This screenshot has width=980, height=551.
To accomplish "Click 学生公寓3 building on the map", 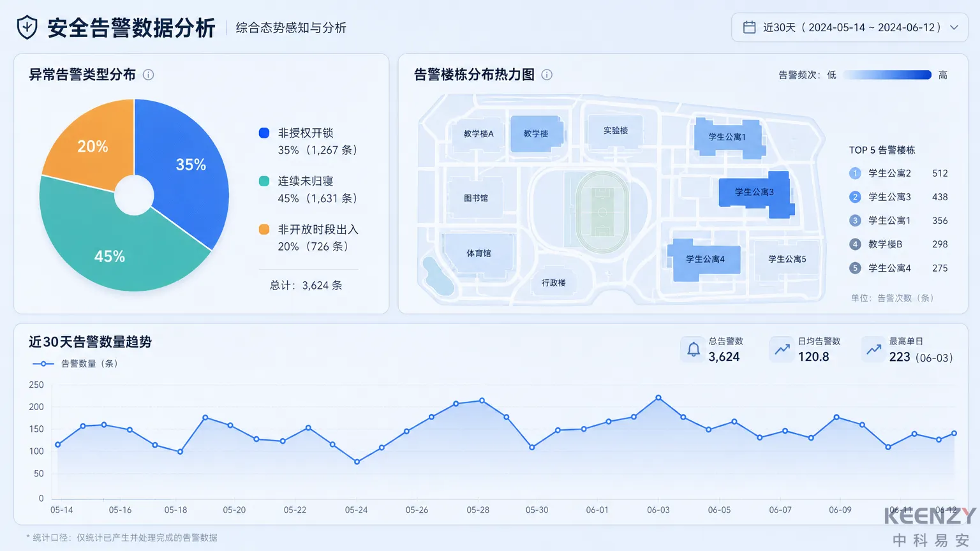I will pos(755,192).
